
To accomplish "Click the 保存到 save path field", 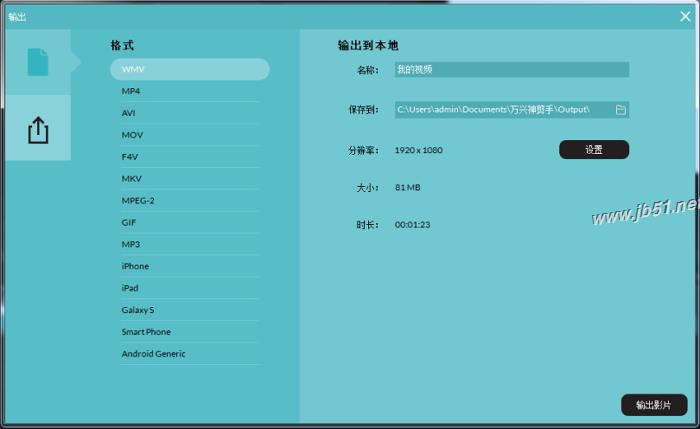I will [512, 110].
